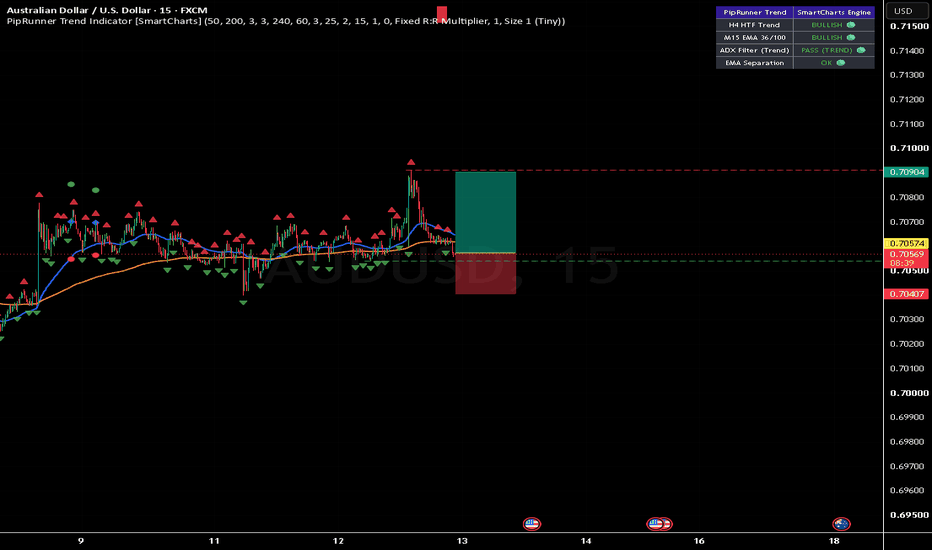Click the yellow 0.70574 price label
932x550 pixels.
[x=906, y=244]
